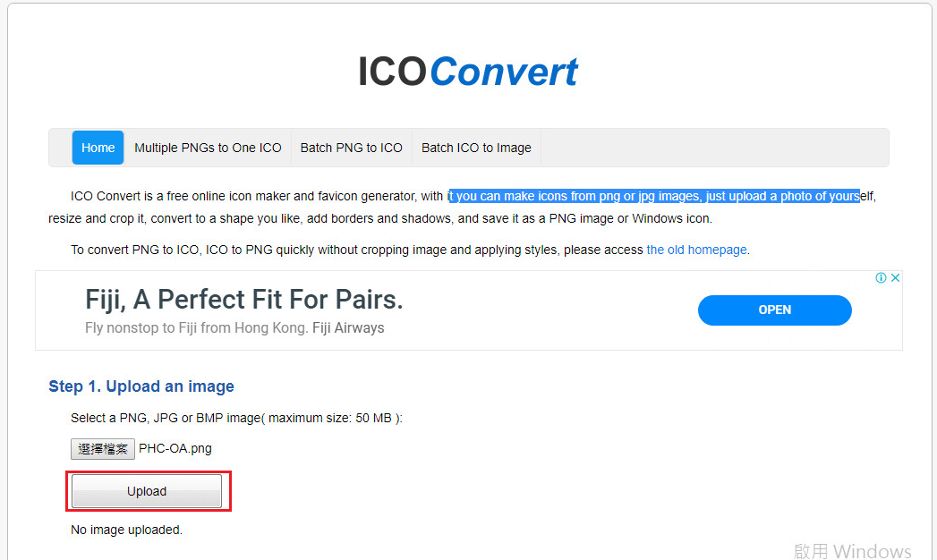Click the ICOConvert site logo

(467, 72)
